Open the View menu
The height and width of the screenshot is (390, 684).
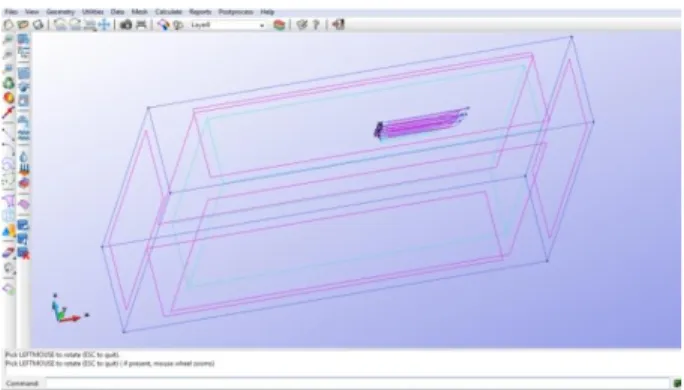click(31, 12)
